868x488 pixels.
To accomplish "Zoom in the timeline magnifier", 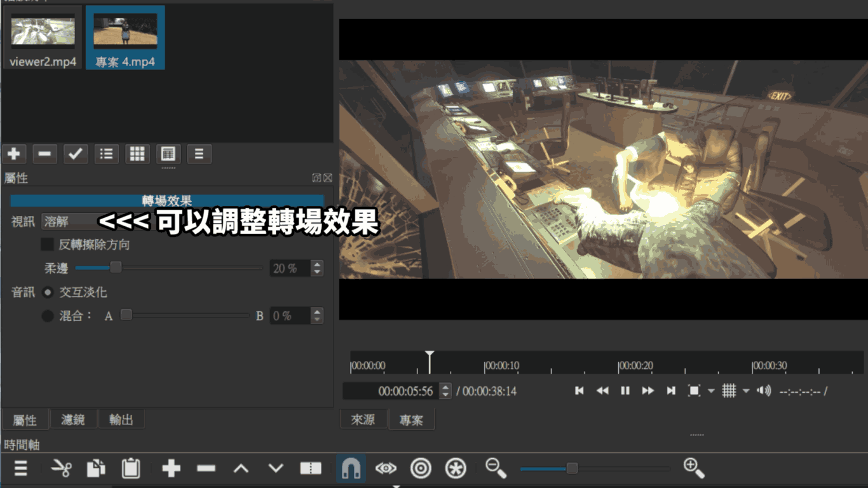I will tap(694, 468).
